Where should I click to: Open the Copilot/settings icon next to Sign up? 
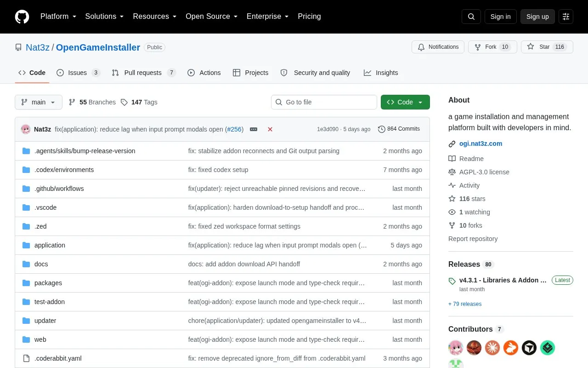pos(566,17)
